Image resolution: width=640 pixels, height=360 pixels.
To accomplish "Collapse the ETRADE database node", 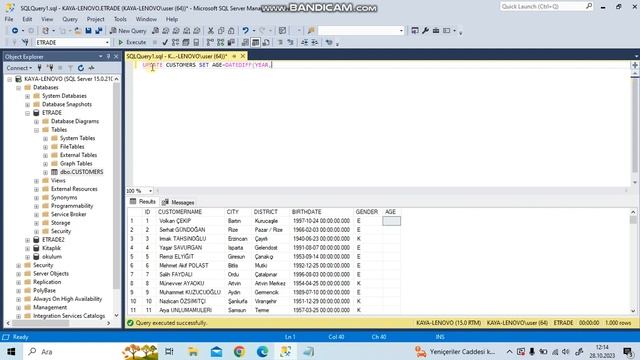I will tap(27, 113).
